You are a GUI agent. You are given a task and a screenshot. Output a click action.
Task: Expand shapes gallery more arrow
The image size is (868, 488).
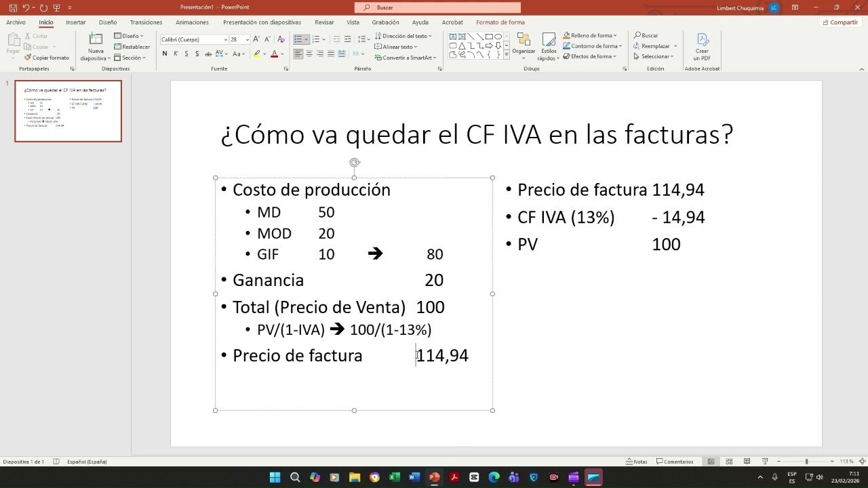(x=507, y=55)
